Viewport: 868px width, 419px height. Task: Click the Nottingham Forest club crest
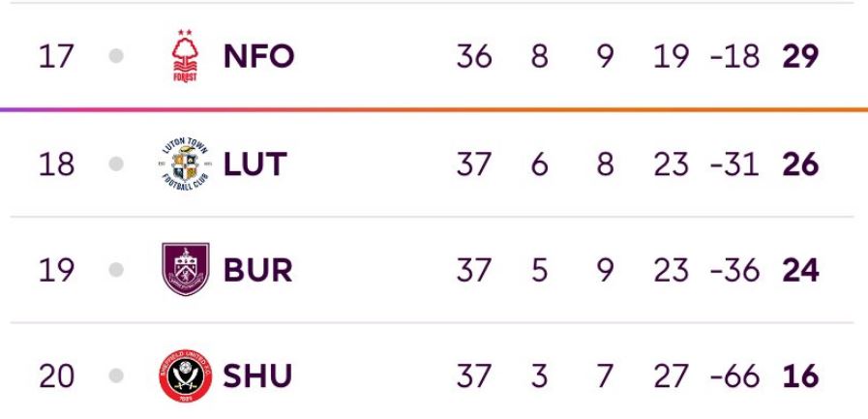tap(185, 56)
